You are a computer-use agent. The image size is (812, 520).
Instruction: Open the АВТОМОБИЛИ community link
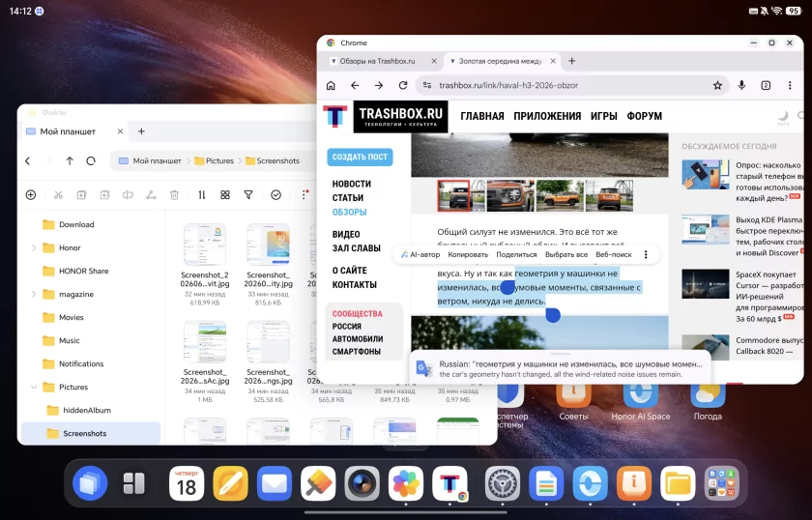click(x=358, y=338)
